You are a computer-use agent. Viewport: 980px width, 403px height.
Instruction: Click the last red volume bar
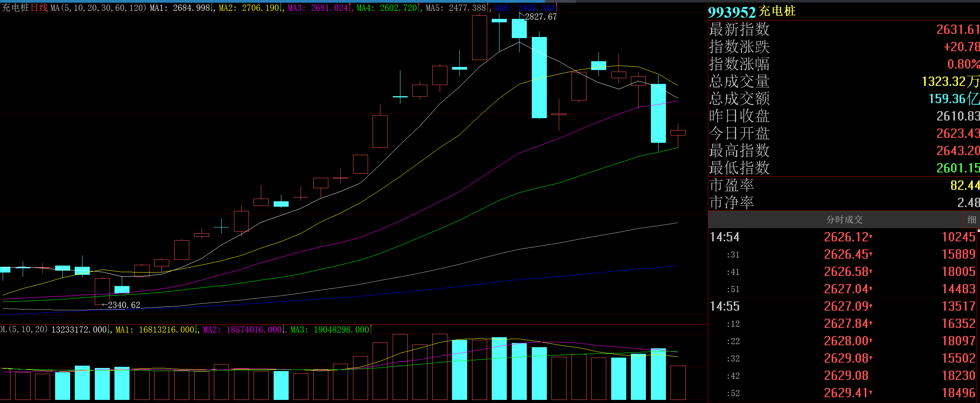click(x=678, y=383)
